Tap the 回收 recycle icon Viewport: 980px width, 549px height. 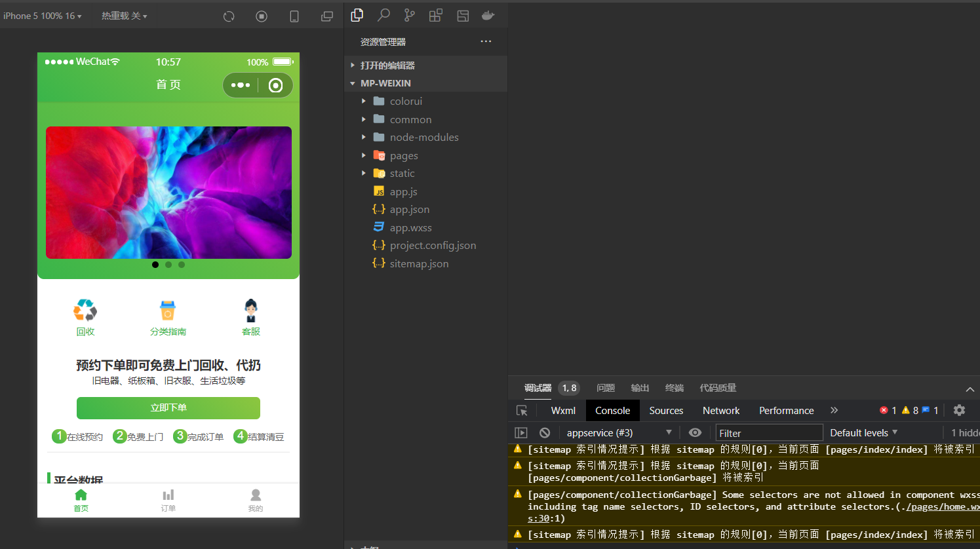[x=85, y=311]
